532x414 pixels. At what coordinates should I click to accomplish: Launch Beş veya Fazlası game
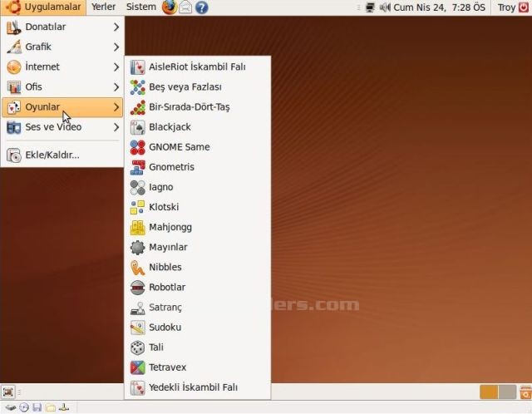pos(198,87)
